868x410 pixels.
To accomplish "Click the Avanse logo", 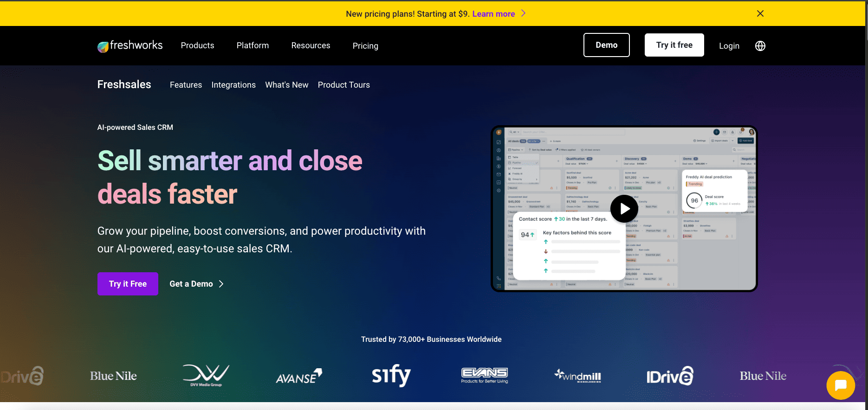I will point(298,377).
